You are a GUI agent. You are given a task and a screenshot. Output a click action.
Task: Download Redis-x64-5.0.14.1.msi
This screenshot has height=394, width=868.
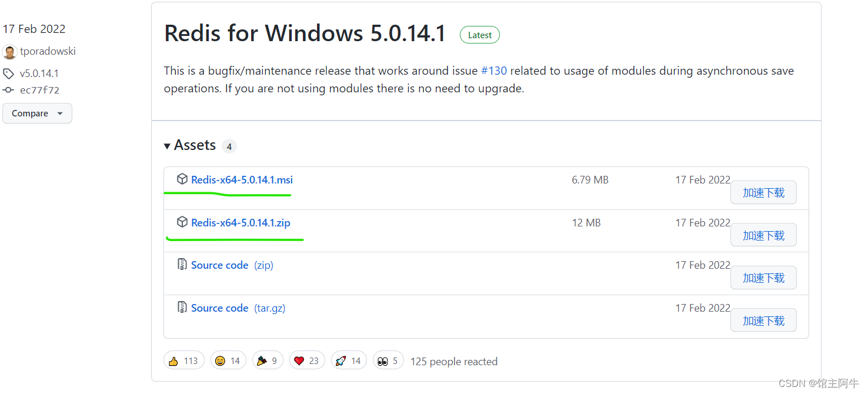[242, 180]
